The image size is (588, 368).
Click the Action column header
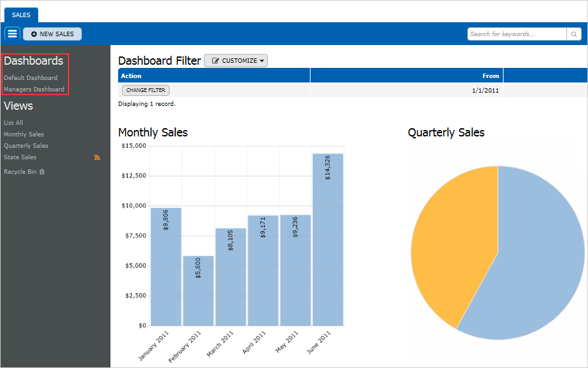pyautogui.click(x=214, y=76)
